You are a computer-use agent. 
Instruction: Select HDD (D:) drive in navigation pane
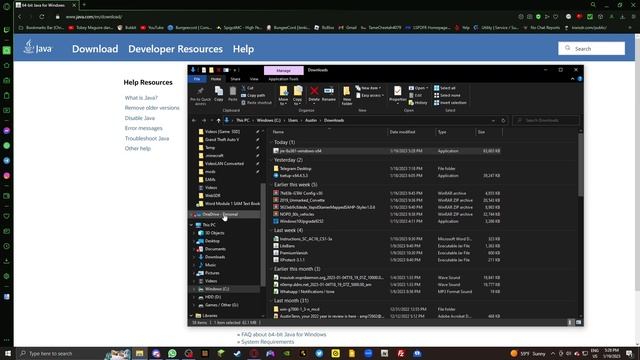[x=213, y=297]
